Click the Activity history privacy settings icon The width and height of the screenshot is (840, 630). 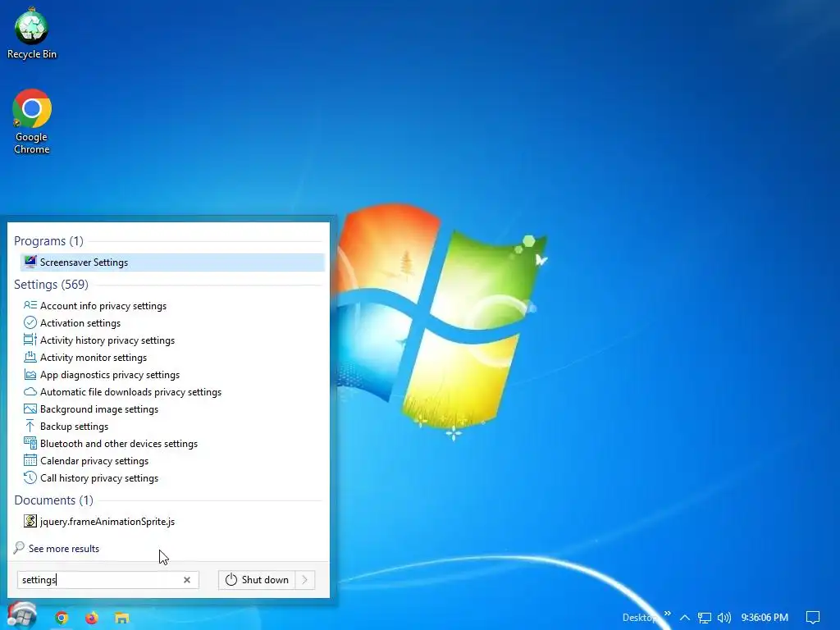(30, 340)
